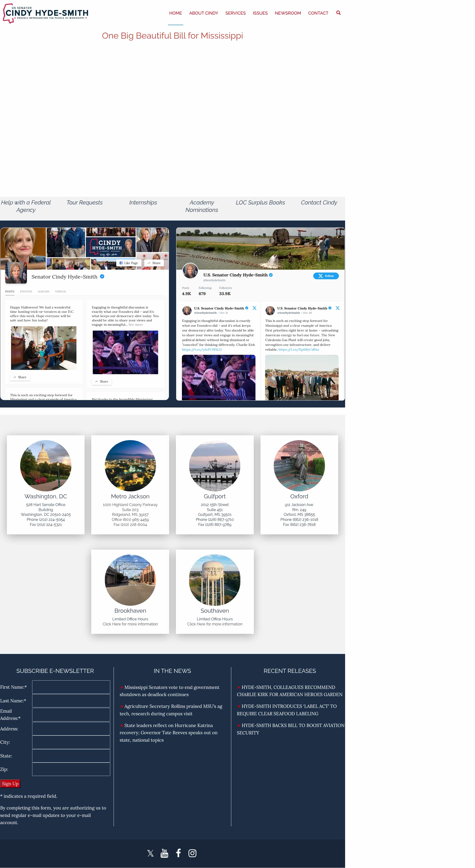
Task: Open Brookhaven's Click Here information link
Action: pos(130,624)
